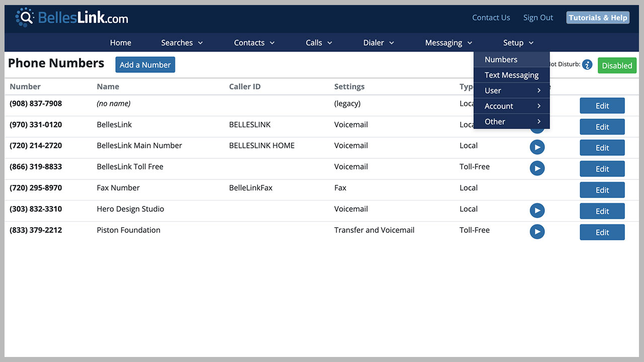Click the Transfer and Voicemail setting

point(374,230)
